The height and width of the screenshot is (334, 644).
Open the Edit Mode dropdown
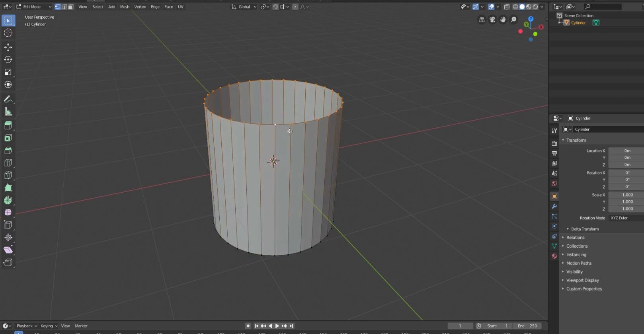33,7
